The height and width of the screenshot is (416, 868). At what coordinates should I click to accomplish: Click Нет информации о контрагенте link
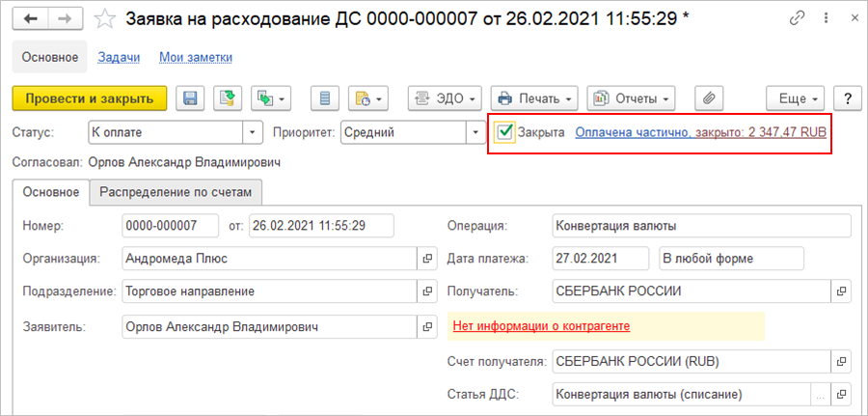tap(541, 325)
